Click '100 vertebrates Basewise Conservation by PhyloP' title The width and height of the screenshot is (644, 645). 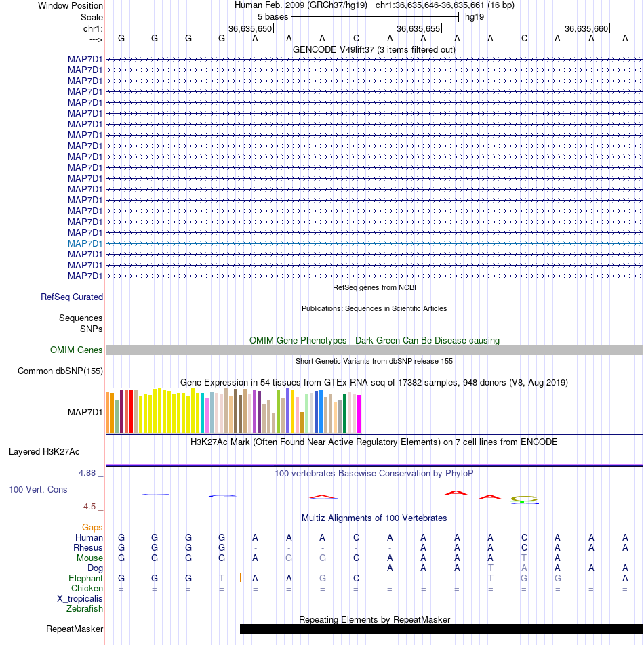pyautogui.click(x=374, y=473)
